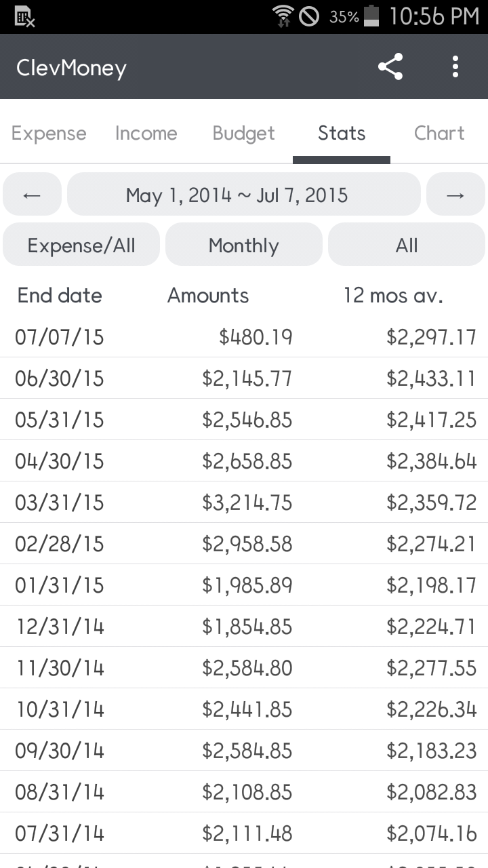Tap the May 1, 2014 ~ Jul 7, 2015 date range
Image resolution: width=488 pixels, height=868 pixels.
pos(244,195)
